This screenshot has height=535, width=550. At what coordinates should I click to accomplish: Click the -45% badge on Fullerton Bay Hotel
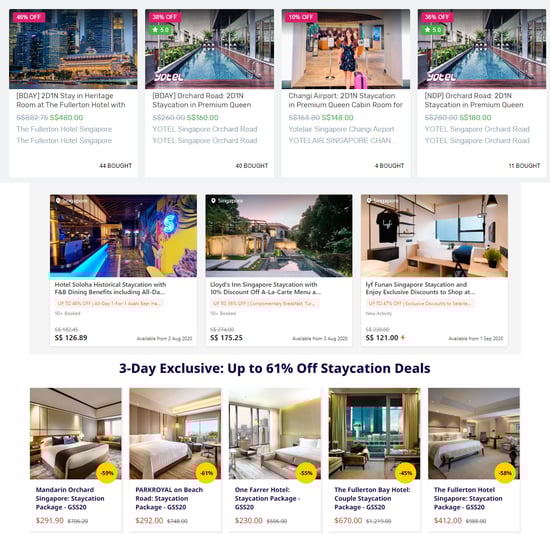click(405, 473)
